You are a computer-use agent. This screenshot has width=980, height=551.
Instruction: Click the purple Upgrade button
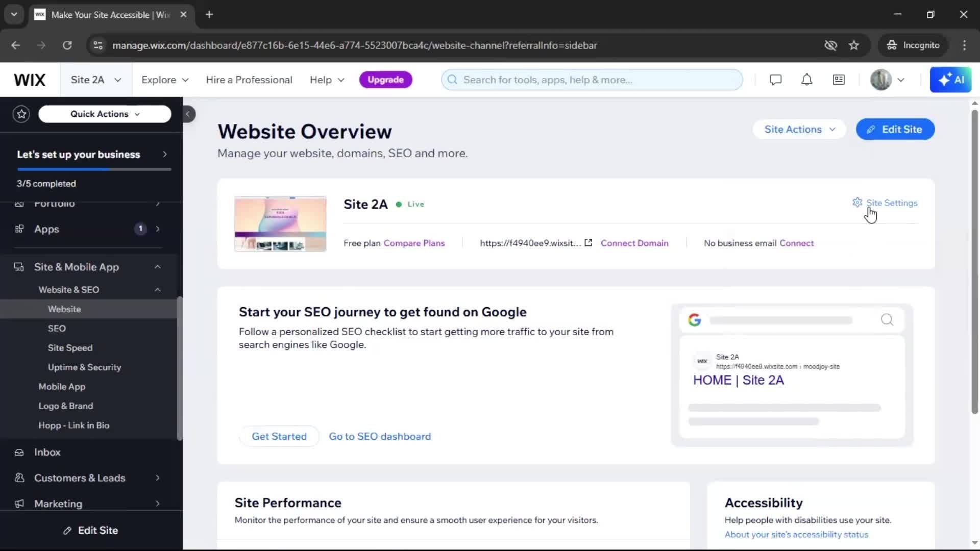point(385,80)
